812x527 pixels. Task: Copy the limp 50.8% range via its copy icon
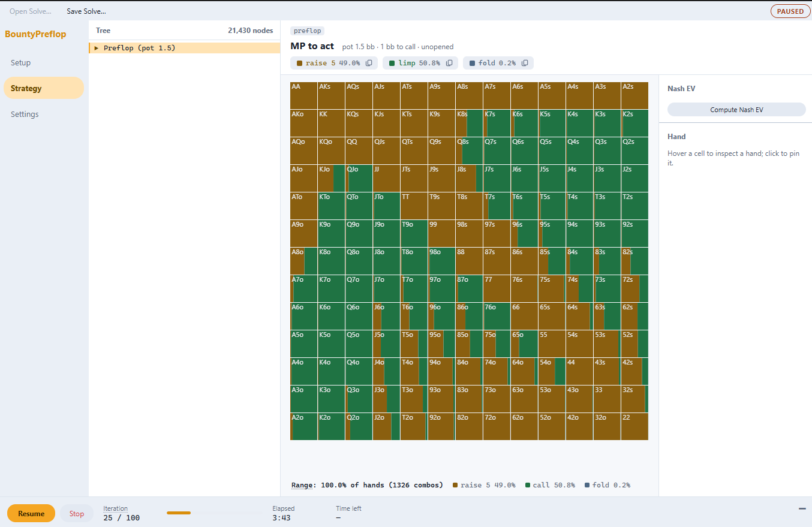pos(450,63)
